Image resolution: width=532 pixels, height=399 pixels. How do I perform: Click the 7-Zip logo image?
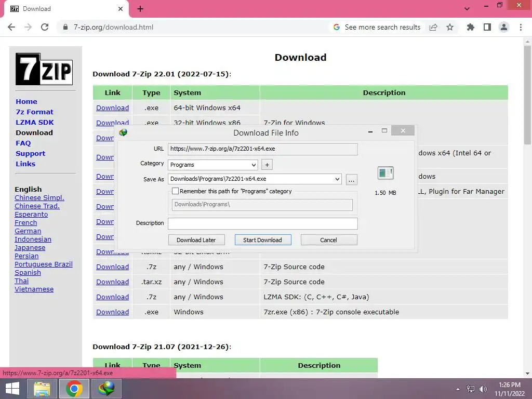[44, 69]
